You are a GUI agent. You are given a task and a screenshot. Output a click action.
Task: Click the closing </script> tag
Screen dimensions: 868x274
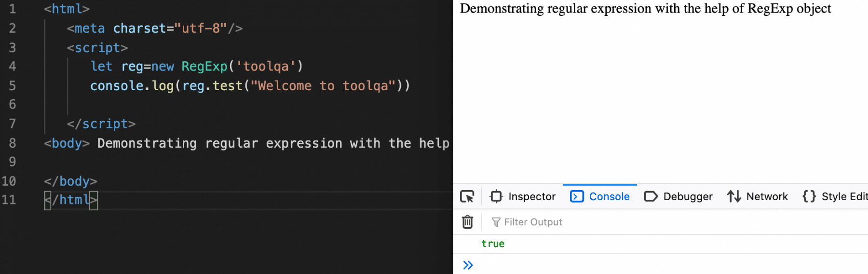point(101,124)
